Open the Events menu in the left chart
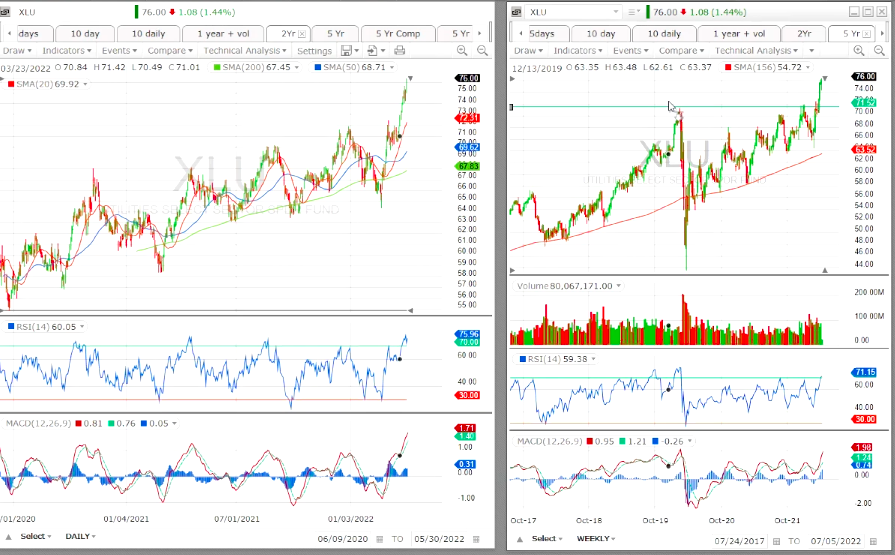The width and height of the screenshot is (895, 555). [119, 51]
